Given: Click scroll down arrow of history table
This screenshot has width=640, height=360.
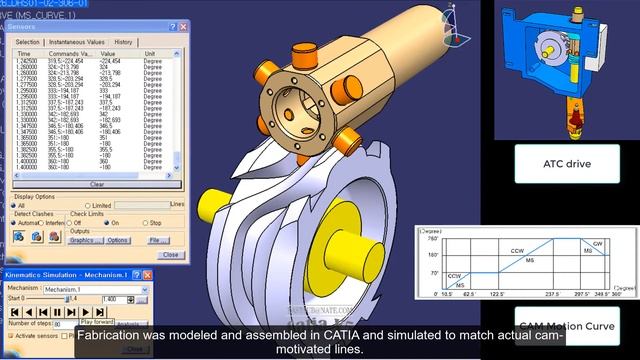Looking at the screenshot, I should coord(177,168).
